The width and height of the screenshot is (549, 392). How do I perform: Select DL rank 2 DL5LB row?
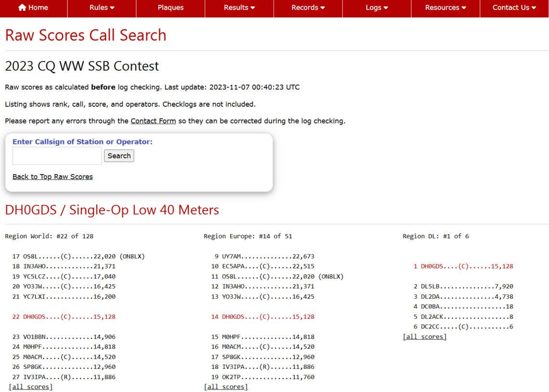coord(463,286)
